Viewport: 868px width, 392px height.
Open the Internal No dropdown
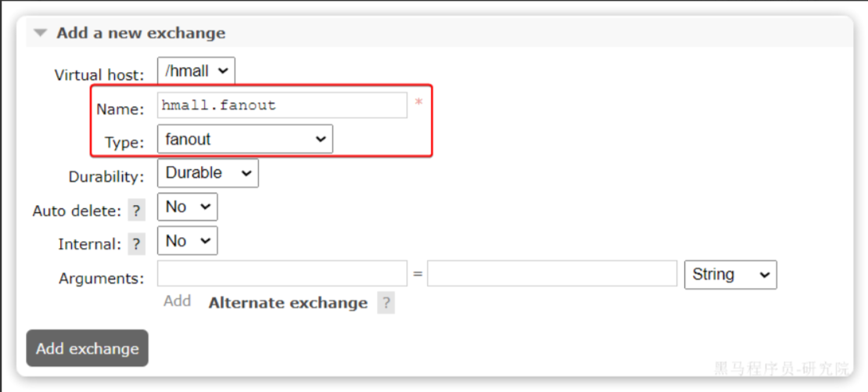tap(187, 241)
